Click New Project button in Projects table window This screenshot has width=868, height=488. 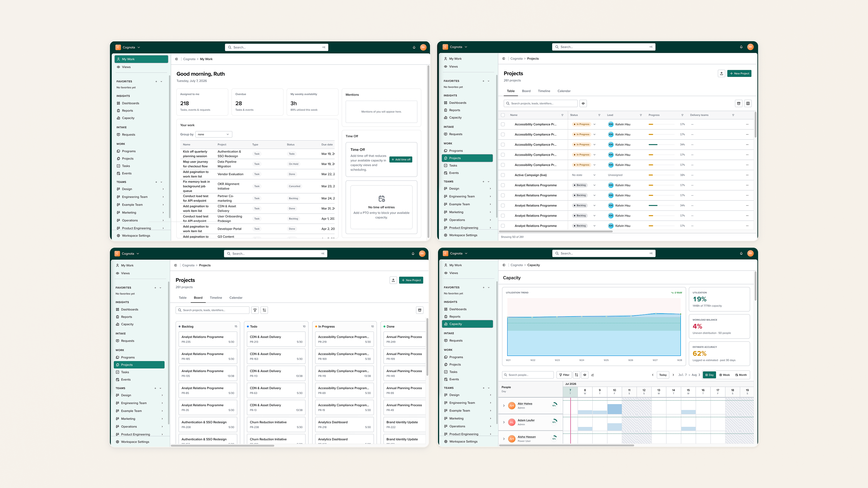[739, 74]
